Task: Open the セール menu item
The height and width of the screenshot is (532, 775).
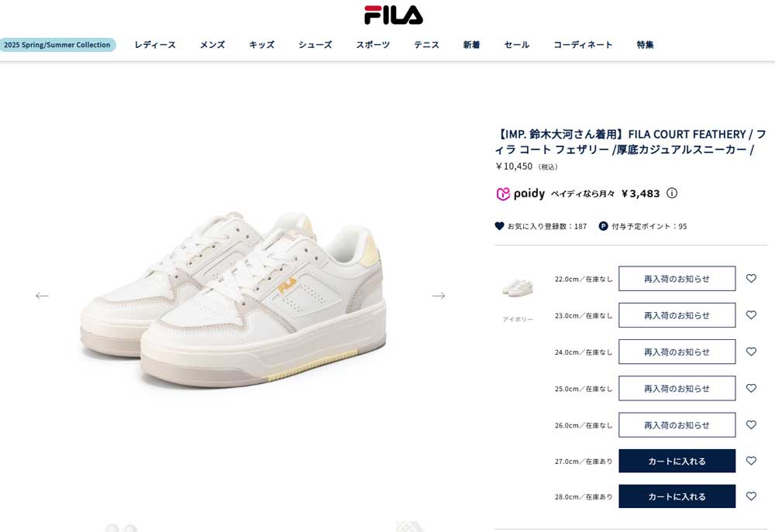Action: tap(516, 44)
